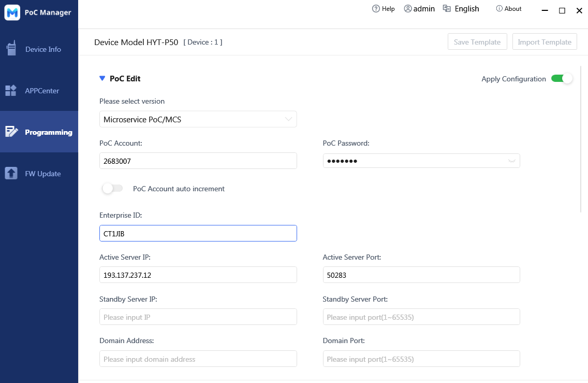Open FW Update upload arrow icon
The width and height of the screenshot is (588, 383).
click(x=11, y=174)
